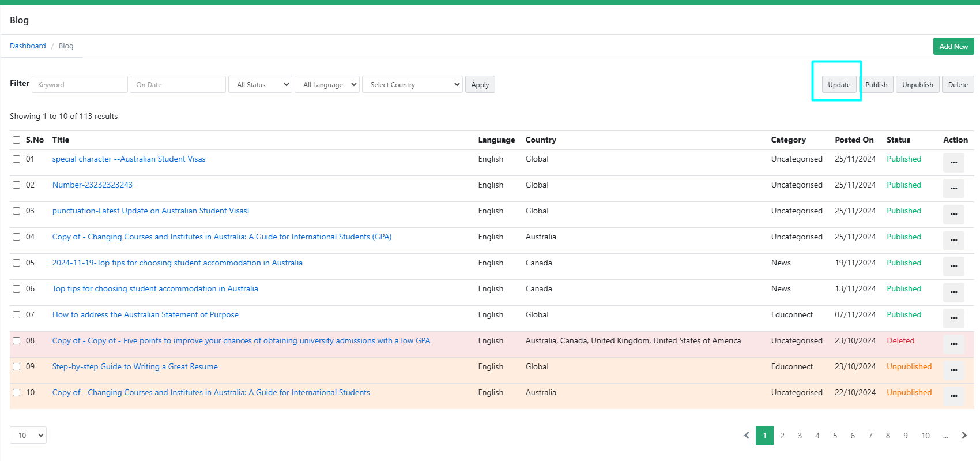
Task: Go to previous page arrow
Action: (747, 436)
